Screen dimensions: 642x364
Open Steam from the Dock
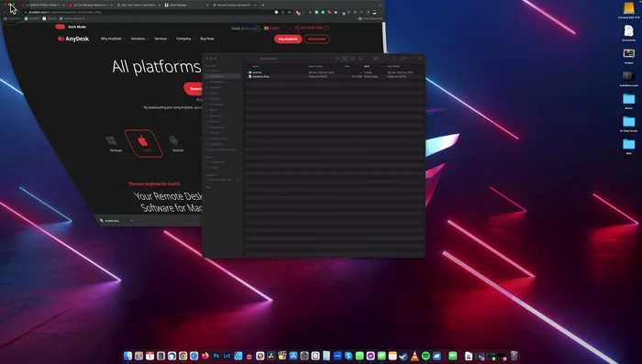404,356
